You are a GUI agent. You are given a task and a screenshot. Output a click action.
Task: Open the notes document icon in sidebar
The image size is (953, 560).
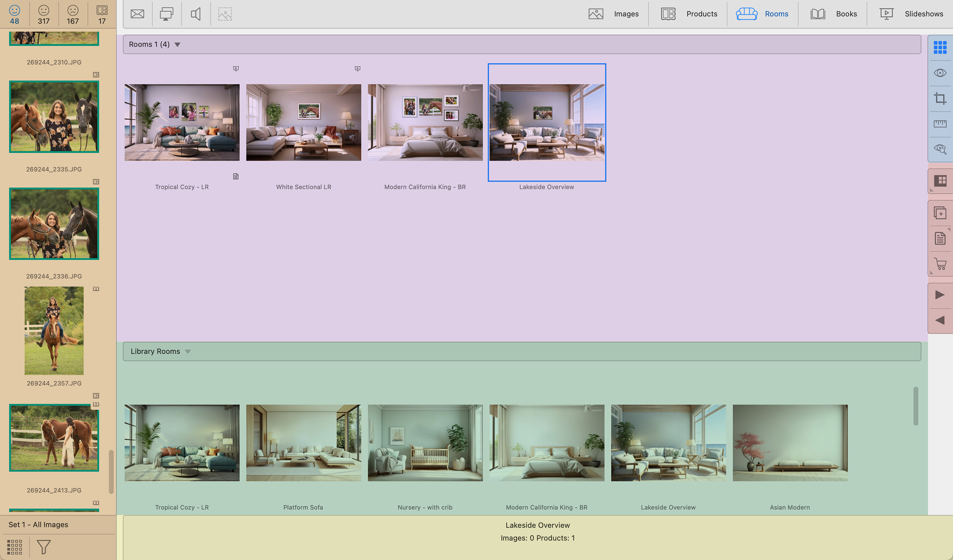coord(940,238)
